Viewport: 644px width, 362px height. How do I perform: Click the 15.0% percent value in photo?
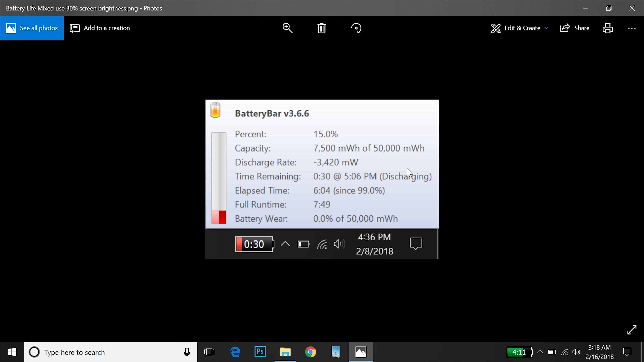(326, 134)
